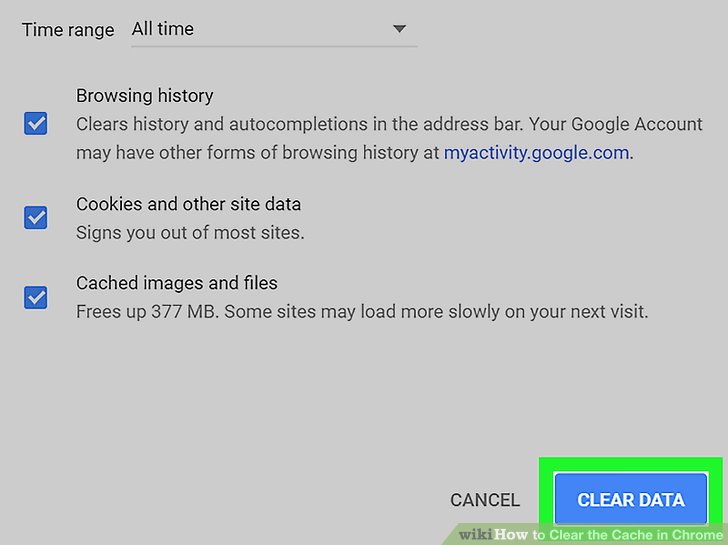Click the green highlight border around CLEAR DATA
This screenshot has height=545, width=728.
630,466
